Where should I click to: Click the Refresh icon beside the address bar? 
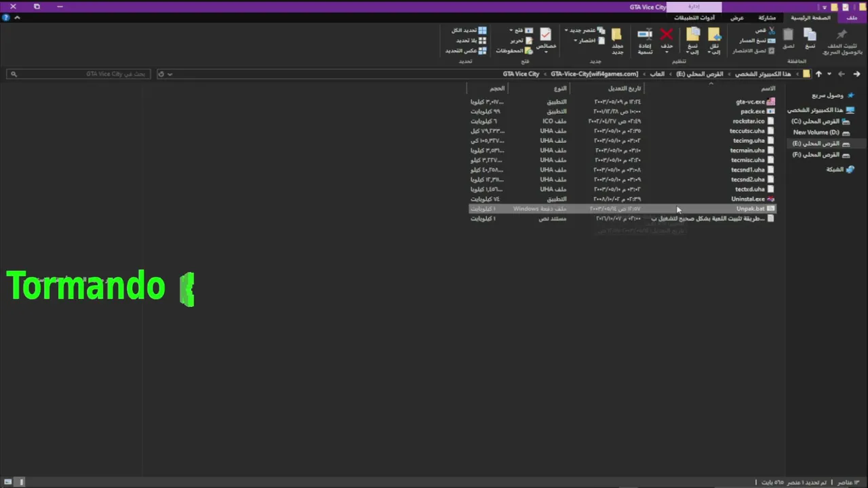click(161, 74)
